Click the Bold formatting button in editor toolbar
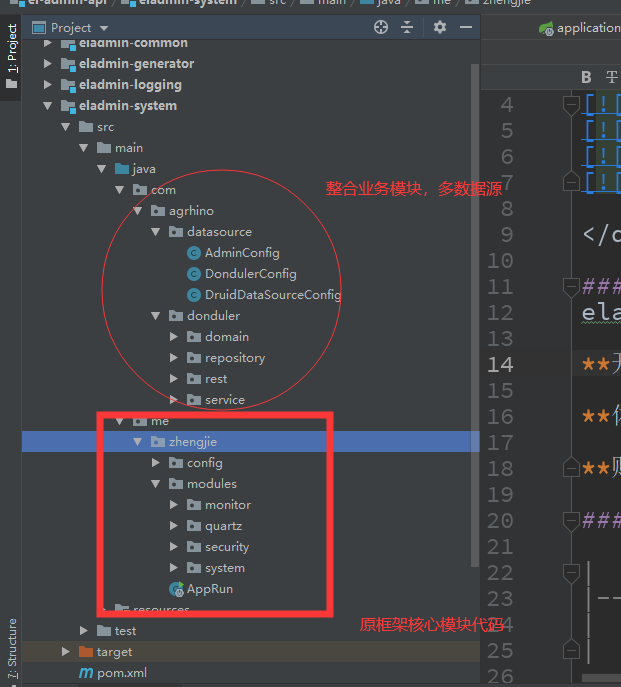 (586, 77)
